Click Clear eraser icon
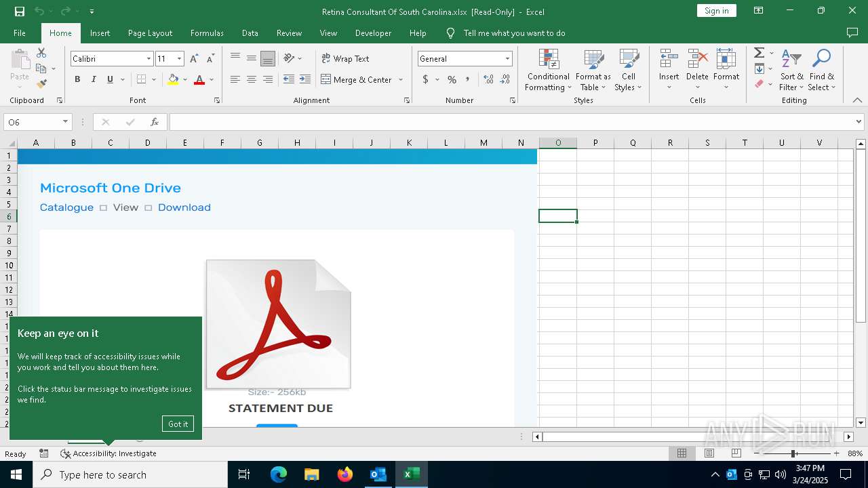 click(x=759, y=84)
